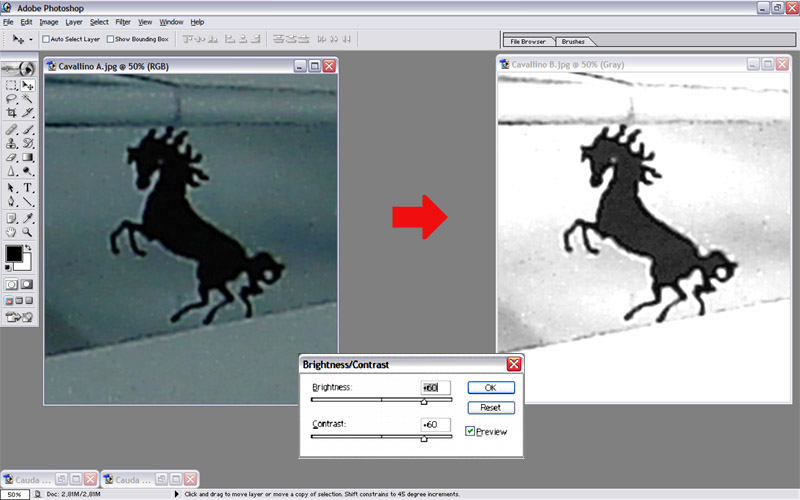Click the Jump to ImageReady button

(x=19, y=317)
